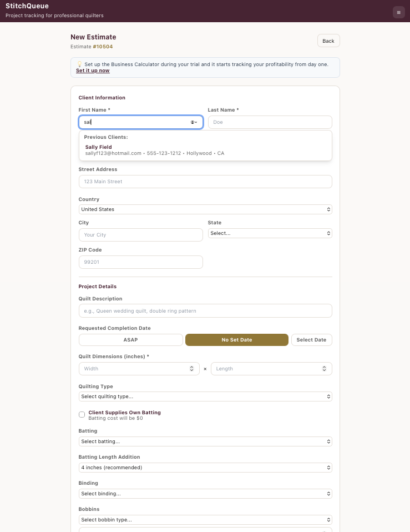Image resolution: width=410 pixels, height=532 pixels.
Task: Choose No Set Date option
Action: (x=236, y=340)
